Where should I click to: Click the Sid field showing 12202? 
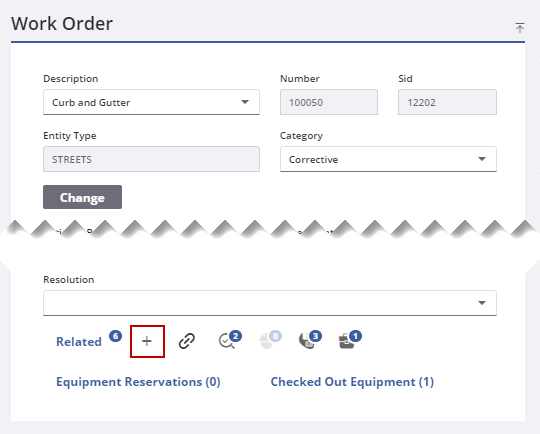pos(447,102)
